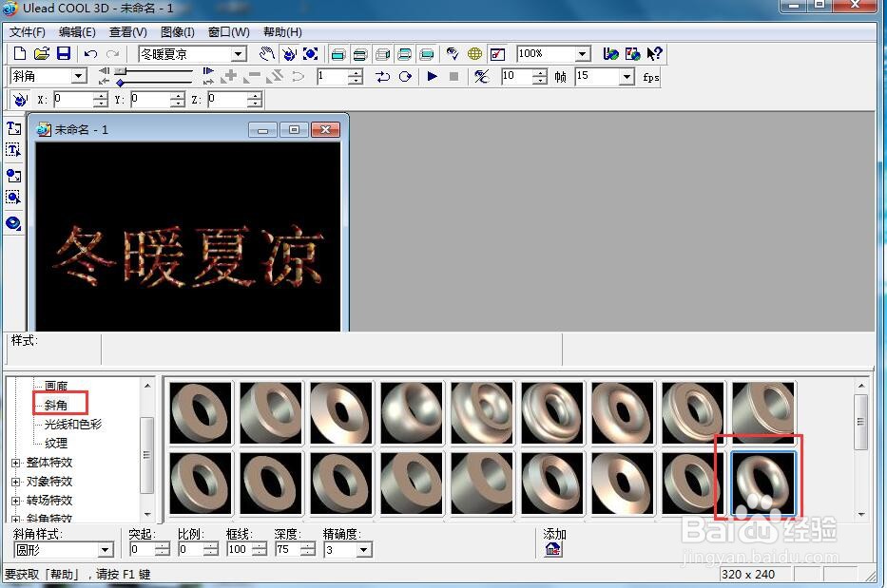The image size is (887, 588).
Task: Save the project with the floppy disk icon
Action: (x=64, y=54)
